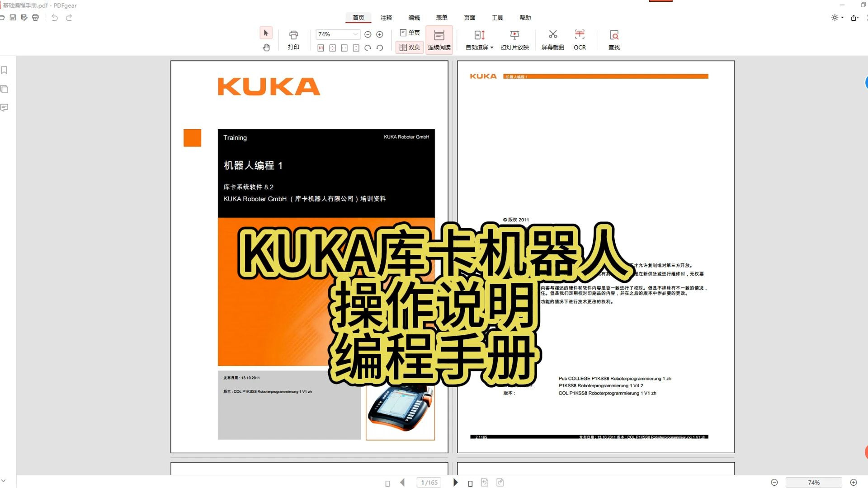
Task: Open the bookmarks side panel
Action: point(4,70)
